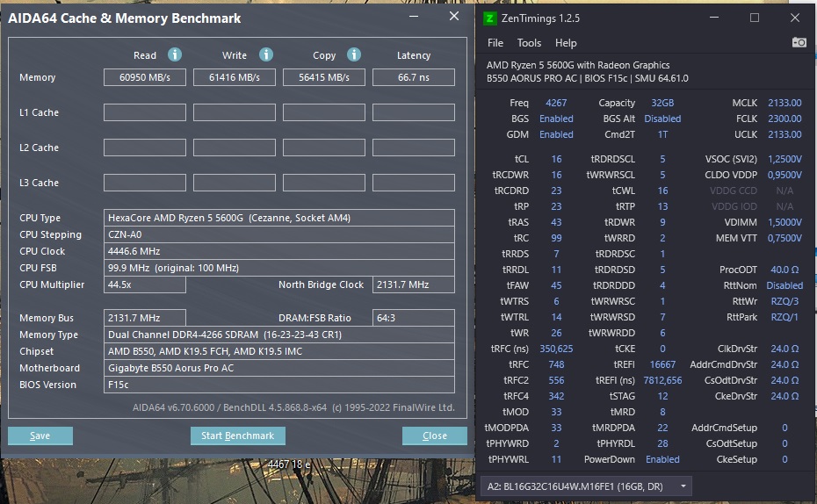The image size is (817, 504).
Task: Click the Read info icon in AIDA64
Action: [175, 54]
